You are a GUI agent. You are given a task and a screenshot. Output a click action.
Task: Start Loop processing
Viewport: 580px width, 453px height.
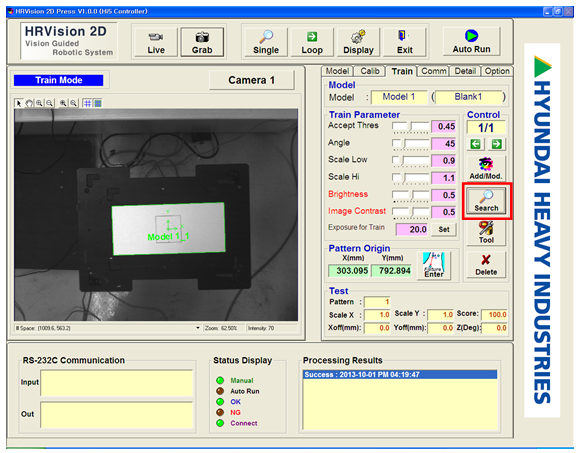click(x=312, y=43)
